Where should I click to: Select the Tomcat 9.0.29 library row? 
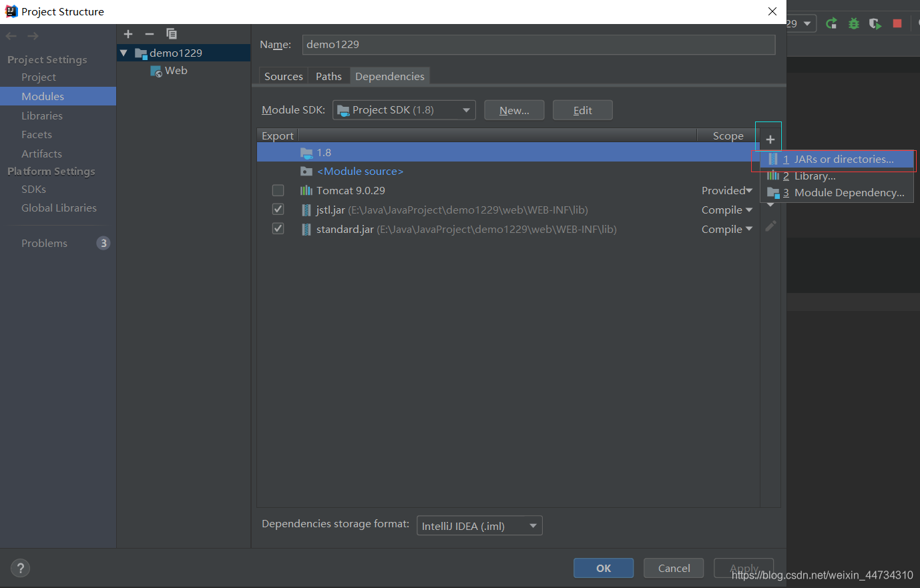pos(508,190)
